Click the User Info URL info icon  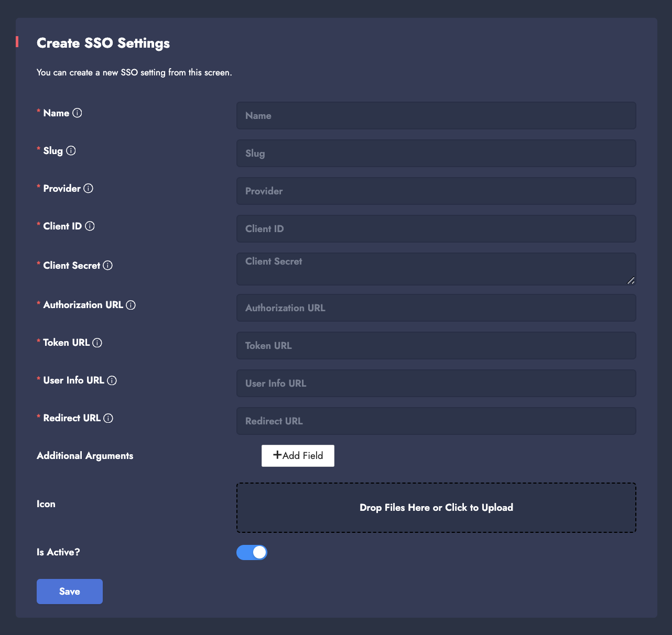coord(112,380)
